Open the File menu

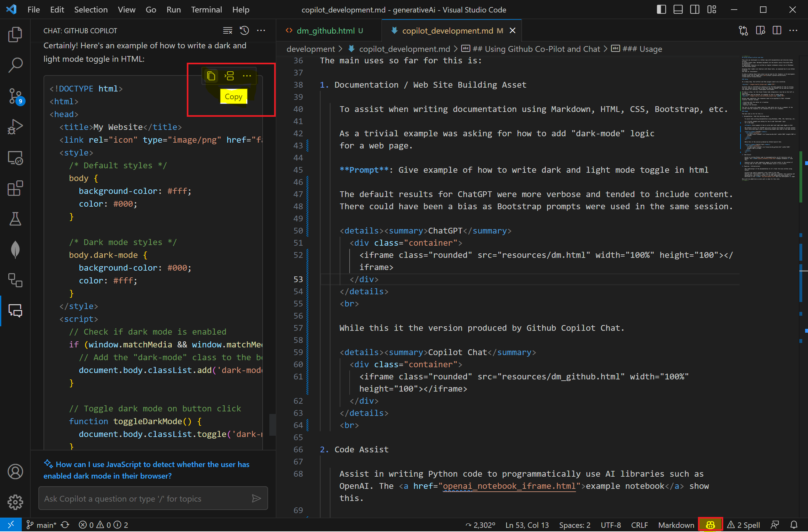pos(34,10)
